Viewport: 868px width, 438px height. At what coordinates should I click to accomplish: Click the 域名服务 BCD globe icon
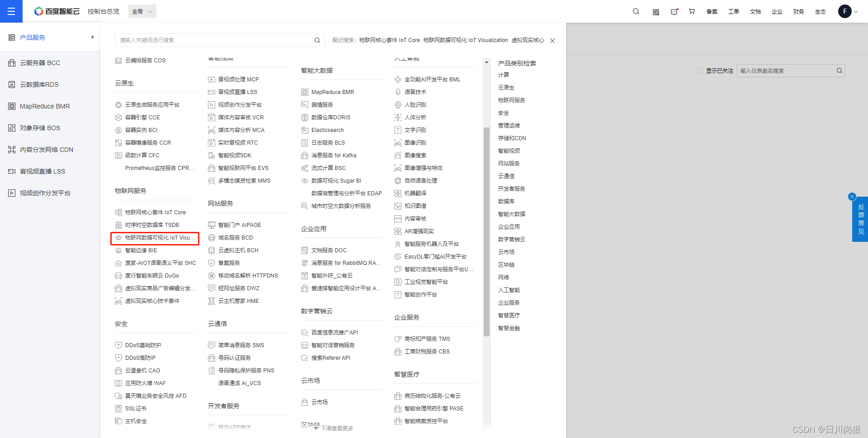(212, 238)
